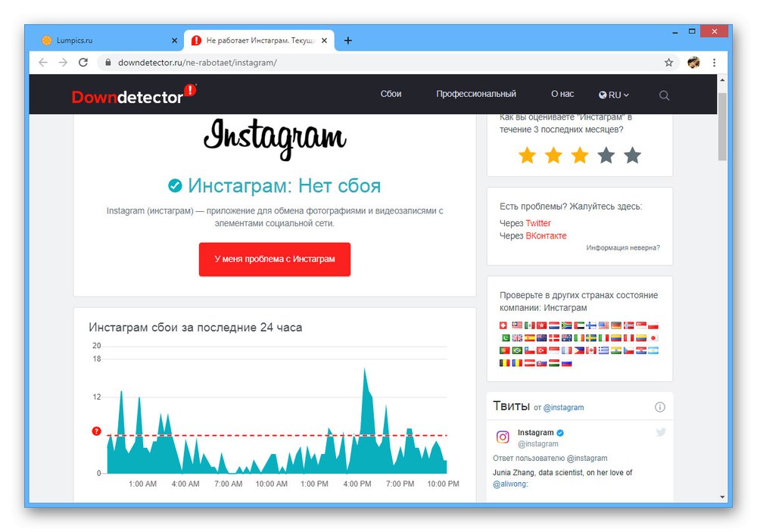Open the @instagram link in the Твиты header
Image resolution: width=757 pixels, height=532 pixels.
[x=563, y=407]
